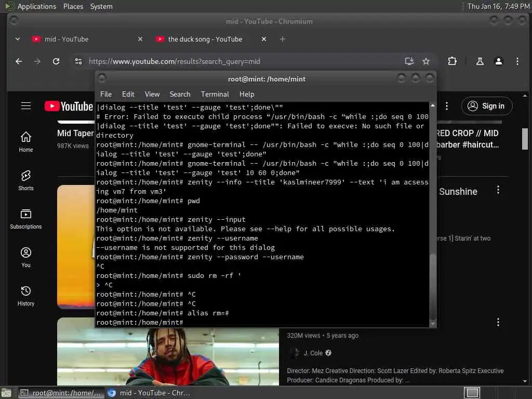Open Chrome Labs flask icon
This screenshot has width=532, height=399.
[480, 61]
